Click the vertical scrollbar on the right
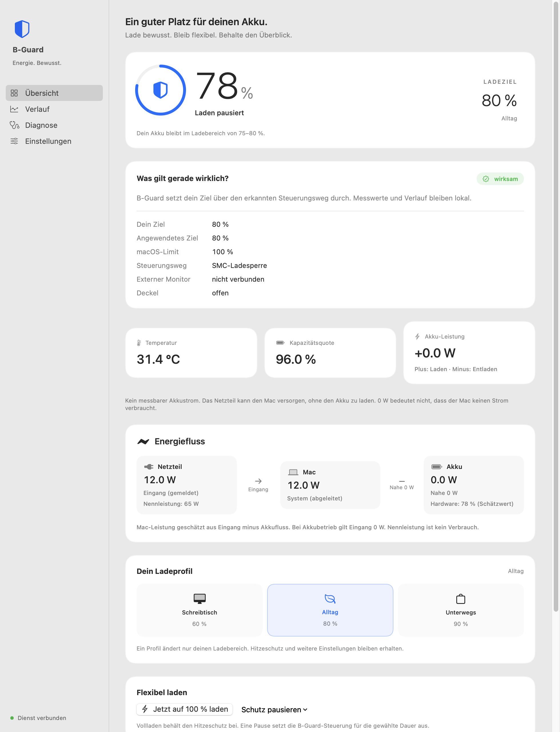 [556, 307]
